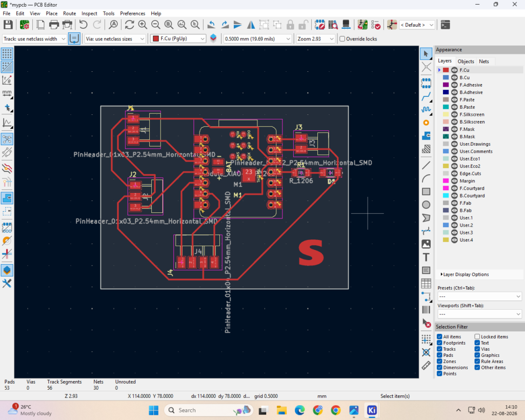Open the design rules checker

click(x=376, y=25)
